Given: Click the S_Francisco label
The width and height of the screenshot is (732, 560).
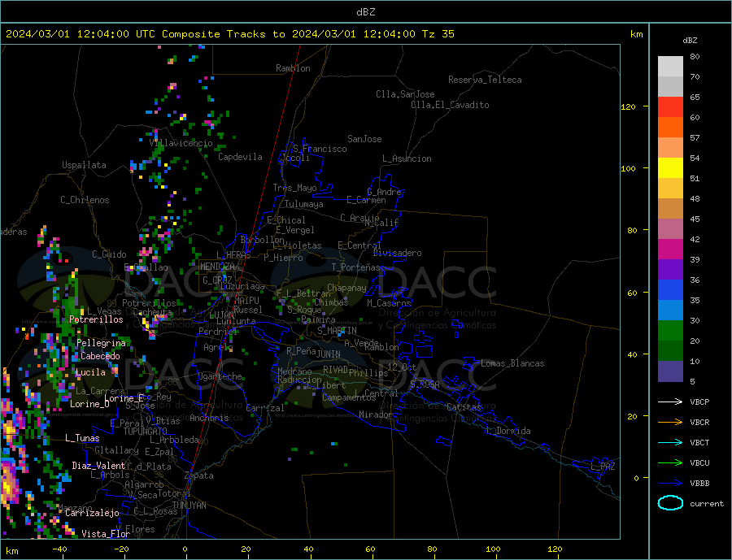Looking at the screenshot, I should point(320,149).
